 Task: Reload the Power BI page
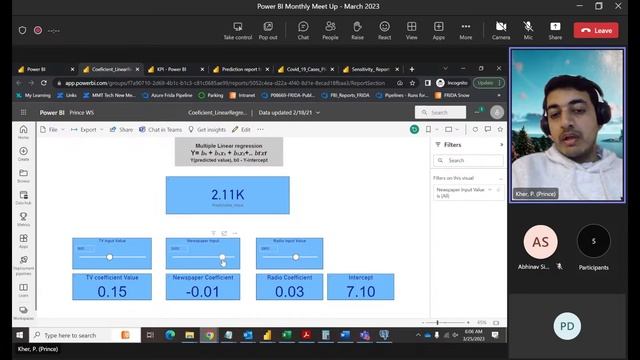tap(44, 83)
